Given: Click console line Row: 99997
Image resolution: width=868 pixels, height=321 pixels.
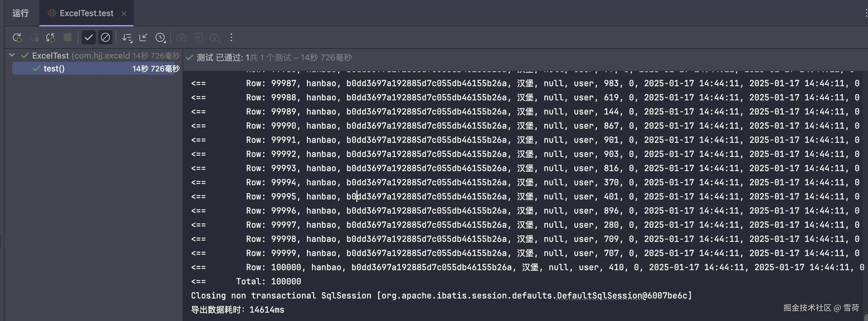Looking at the screenshot, I should click(525, 225).
